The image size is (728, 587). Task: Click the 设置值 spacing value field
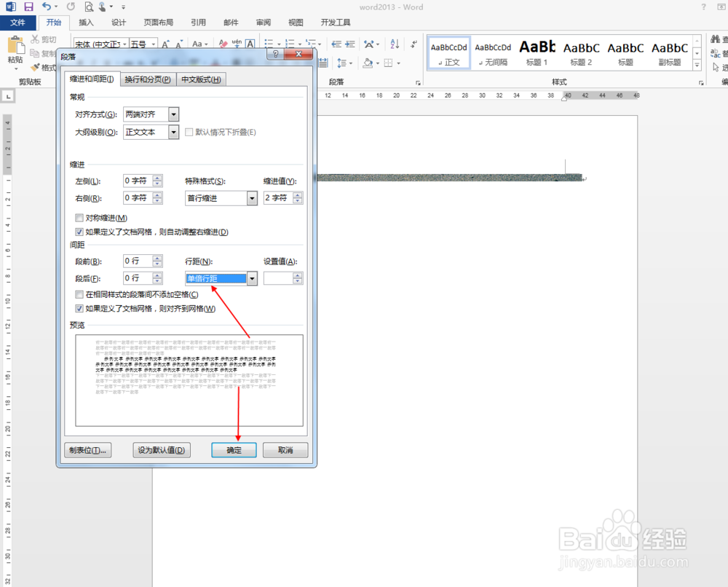tap(278, 278)
